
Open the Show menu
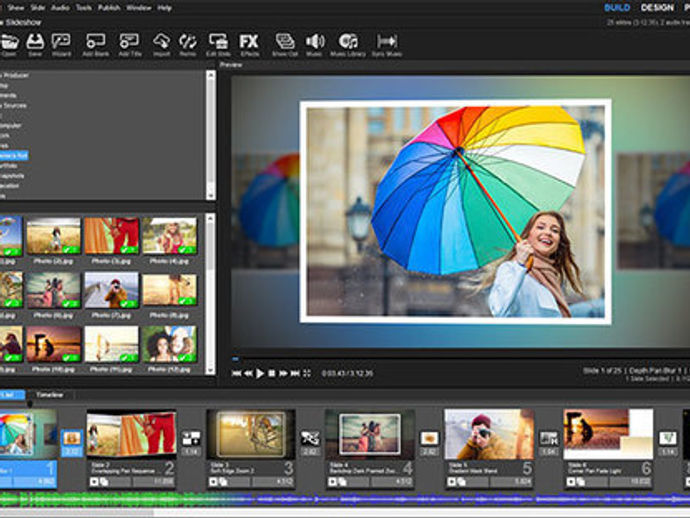(x=16, y=7)
